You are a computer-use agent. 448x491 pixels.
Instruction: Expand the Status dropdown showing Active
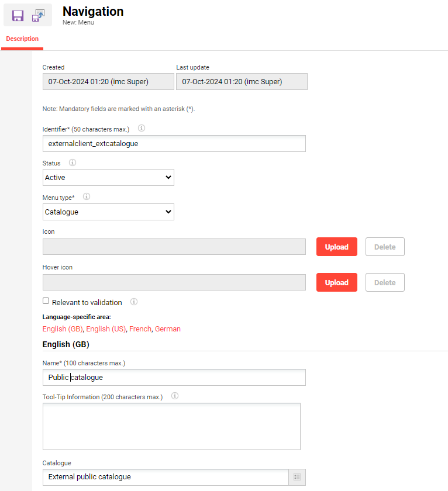[109, 178]
